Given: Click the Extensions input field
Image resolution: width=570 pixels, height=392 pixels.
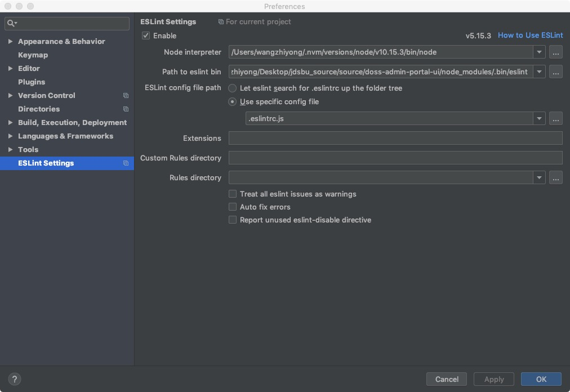Looking at the screenshot, I should click(395, 138).
